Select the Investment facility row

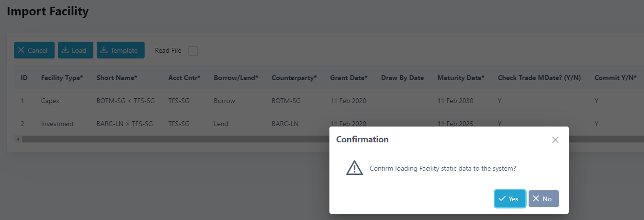(57, 124)
